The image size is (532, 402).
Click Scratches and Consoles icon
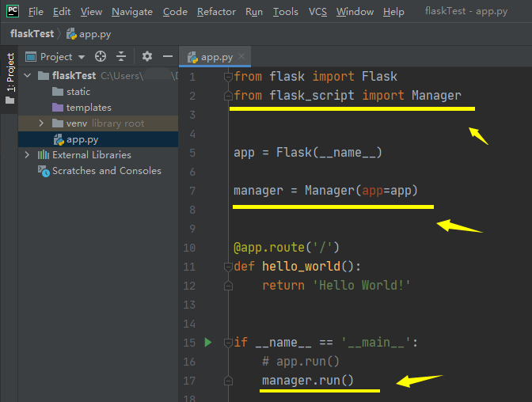point(44,171)
